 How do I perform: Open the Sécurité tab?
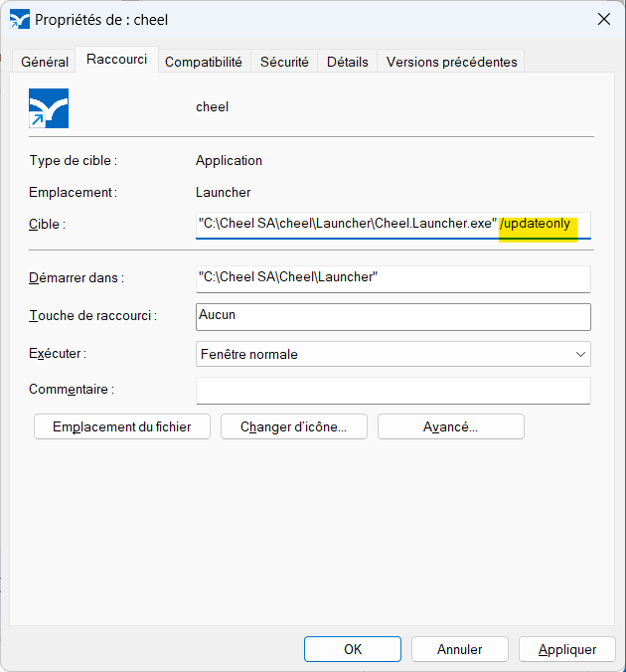284,63
